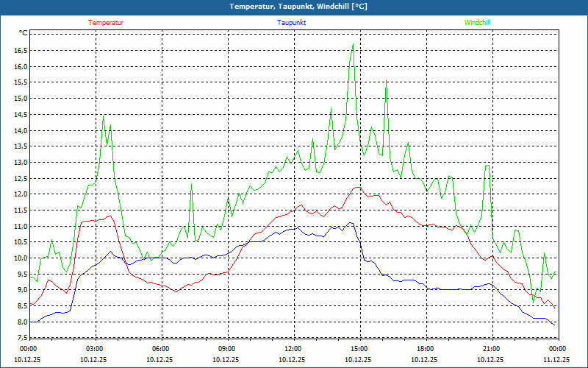Select the 09:00 time axis label
588x368 pixels.
[227, 349]
